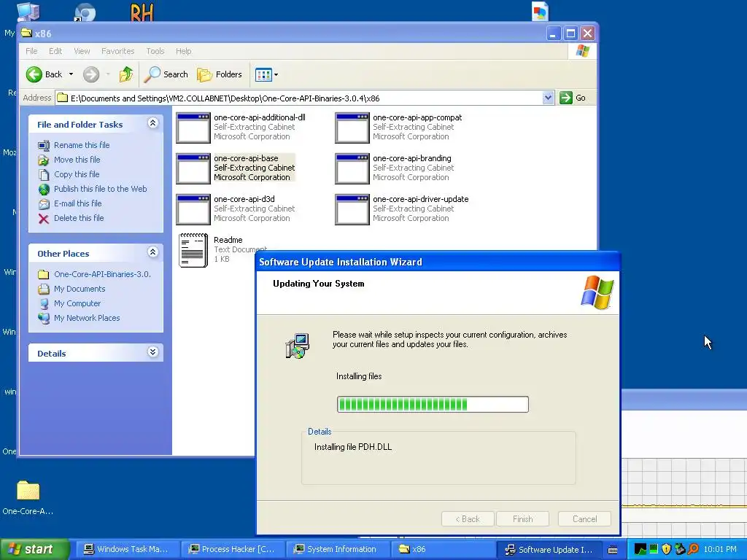Click Copy this file link
This screenshot has width=747, height=560.
[x=76, y=174]
